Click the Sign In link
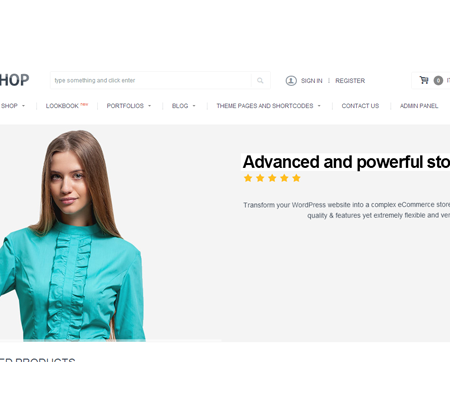Image resolution: width=450 pixels, height=410 pixels. click(312, 81)
